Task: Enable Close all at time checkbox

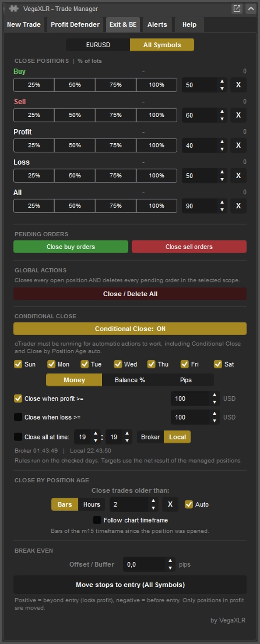Action: pos(18,437)
